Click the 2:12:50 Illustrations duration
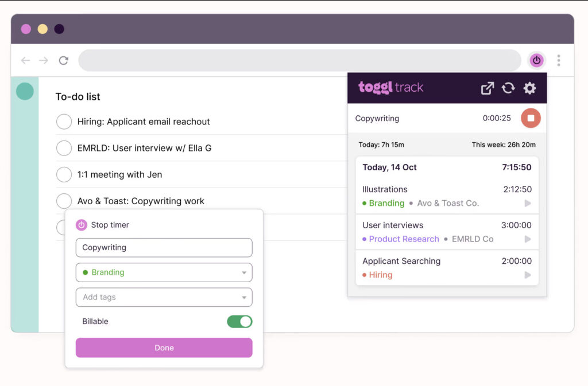Image resolution: width=588 pixels, height=386 pixels. point(517,189)
